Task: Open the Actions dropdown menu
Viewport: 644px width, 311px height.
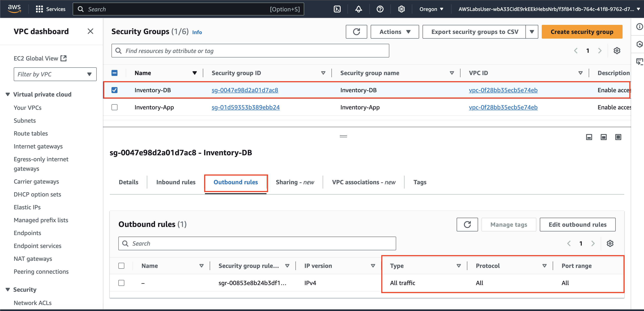Action: [x=394, y=32]
